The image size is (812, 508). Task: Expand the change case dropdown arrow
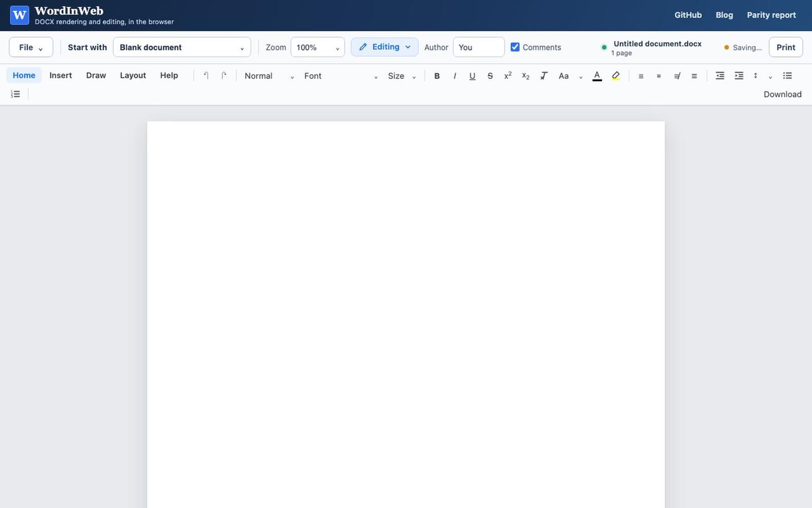[581, 77]
